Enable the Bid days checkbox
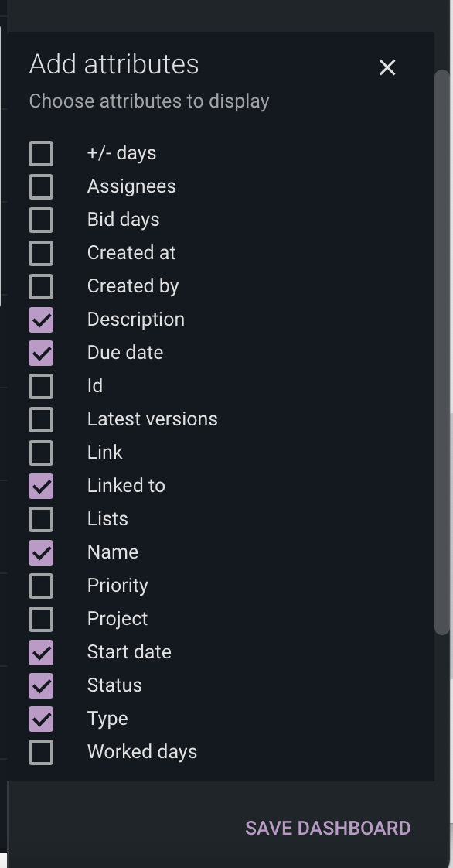453x868 pixels. coord(42,219)
